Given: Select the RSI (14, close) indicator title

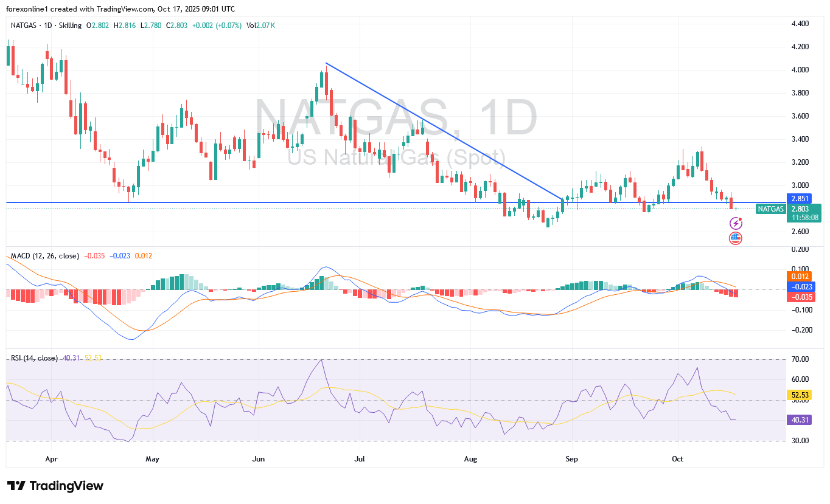Looking at the screenshot, I should 34,358.
